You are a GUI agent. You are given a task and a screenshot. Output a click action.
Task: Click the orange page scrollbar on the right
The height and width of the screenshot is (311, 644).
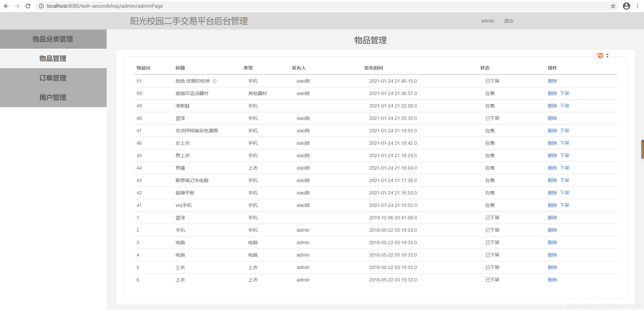642,149
